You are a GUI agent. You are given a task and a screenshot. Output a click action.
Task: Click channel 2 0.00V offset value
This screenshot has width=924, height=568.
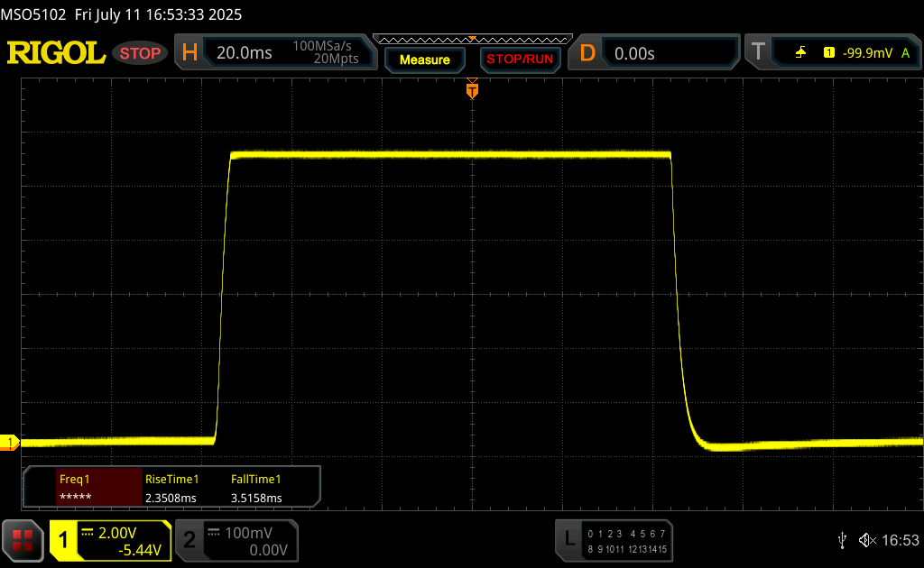(x=268, y=550)
